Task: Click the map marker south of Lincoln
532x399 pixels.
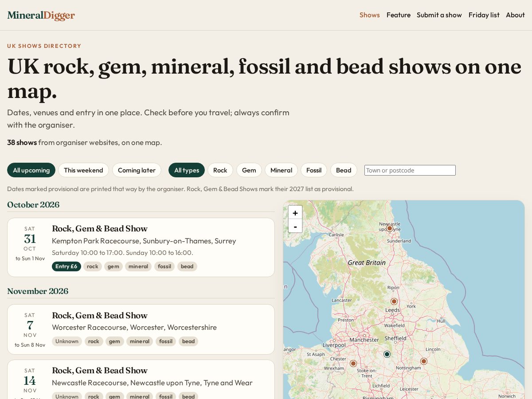Action: [423, 361]
